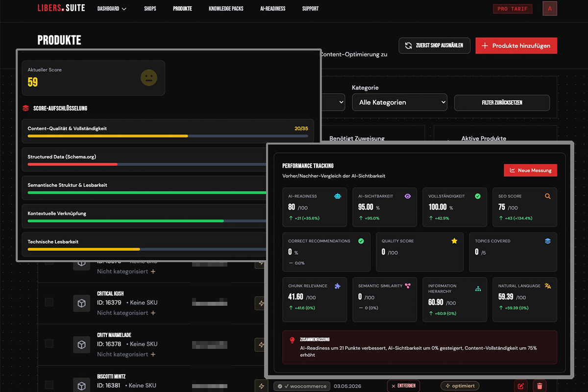
Task: Tick the Critical Kush product checkbox
Action: point(49,302)
